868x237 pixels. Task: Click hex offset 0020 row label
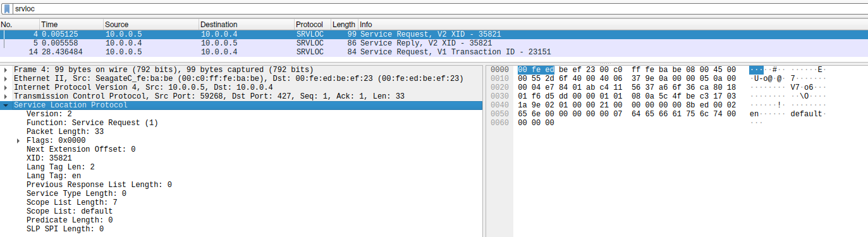tap(499, 87)
